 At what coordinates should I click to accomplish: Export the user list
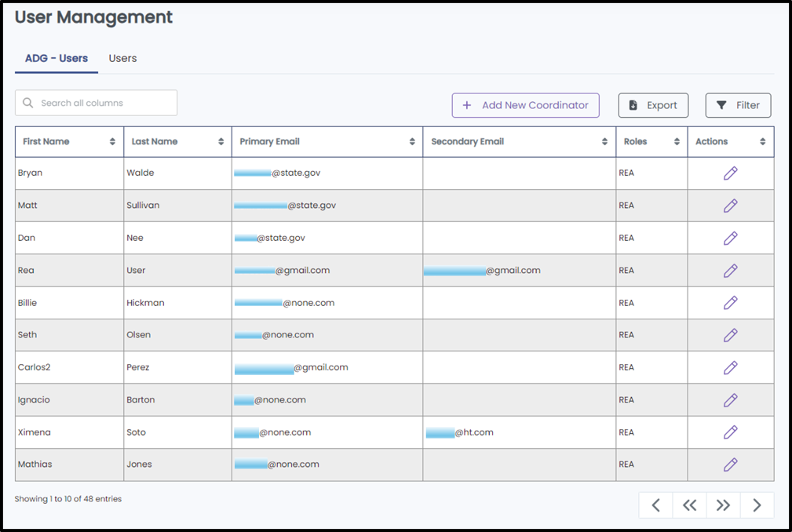click(653, 105)
